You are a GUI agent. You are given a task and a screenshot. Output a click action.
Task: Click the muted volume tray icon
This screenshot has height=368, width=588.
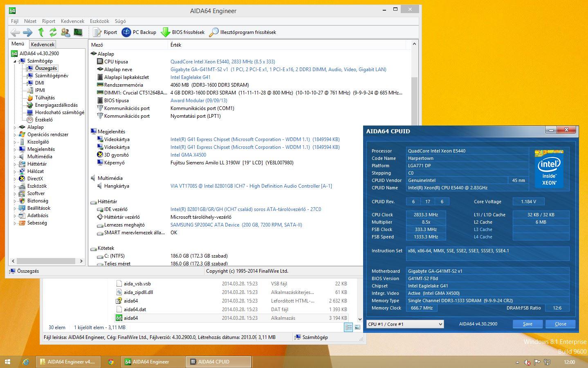[x=527, y=362]
